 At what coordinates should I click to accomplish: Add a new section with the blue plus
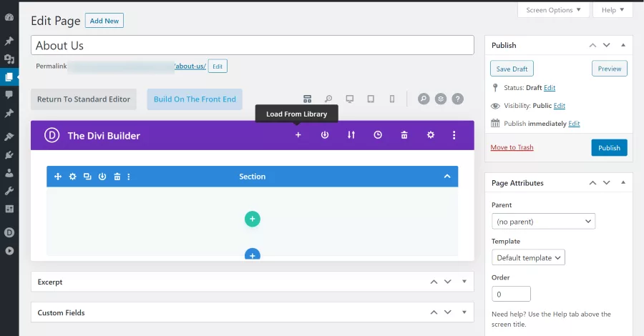coord(252,254)
